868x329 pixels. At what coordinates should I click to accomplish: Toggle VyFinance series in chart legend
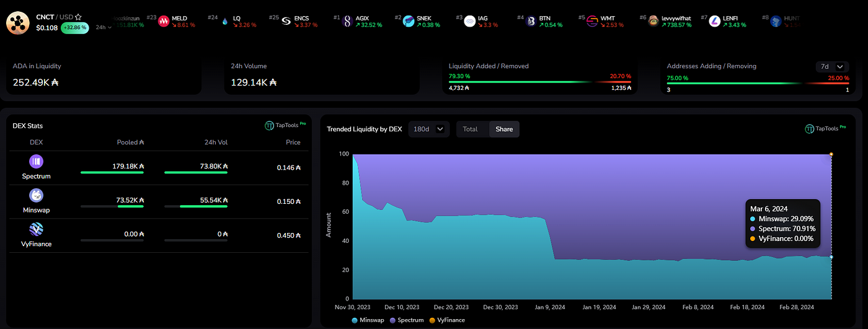click(x=446, y=320)
